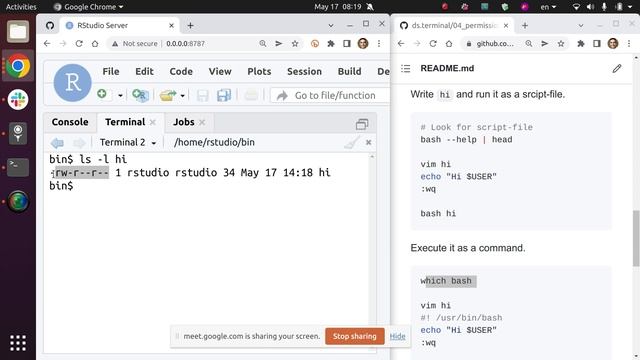Close the current terminal with the x icon
This screenshot has height=360, width=640.
369,142
